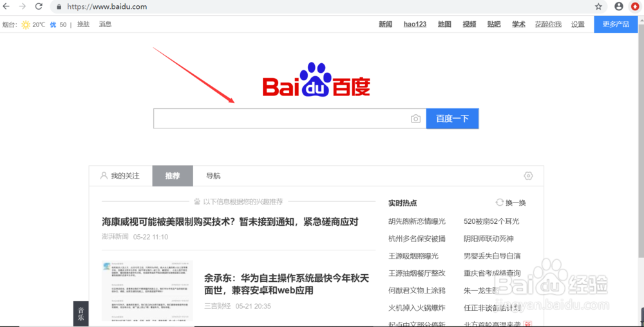Image resolution: width=644 pixels, height=327 pixels.
Task: Click the 百度一下 search button
Action: click(452, 119)
